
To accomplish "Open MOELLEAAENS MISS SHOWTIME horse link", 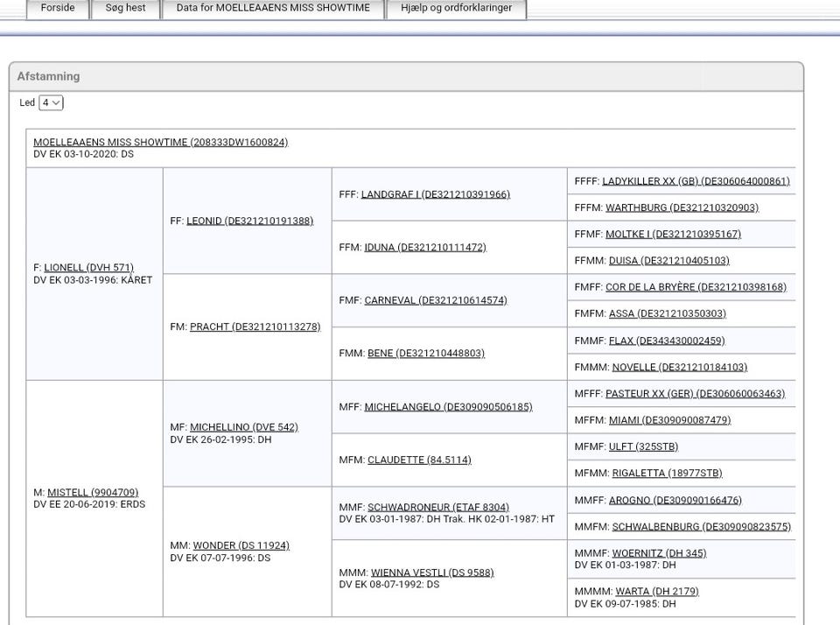I will [x=161, y=142].
